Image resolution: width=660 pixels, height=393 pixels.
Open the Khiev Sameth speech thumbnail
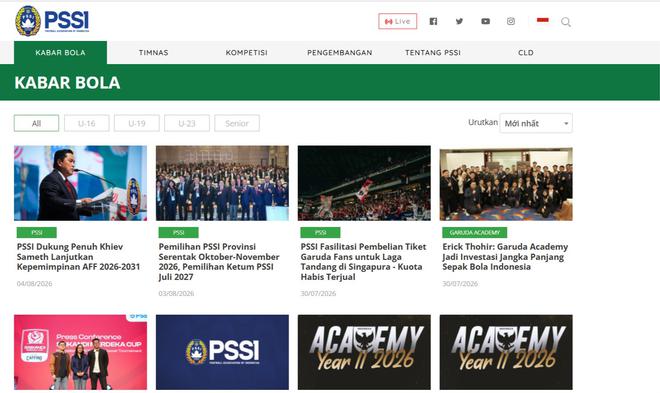coord(80,183)
